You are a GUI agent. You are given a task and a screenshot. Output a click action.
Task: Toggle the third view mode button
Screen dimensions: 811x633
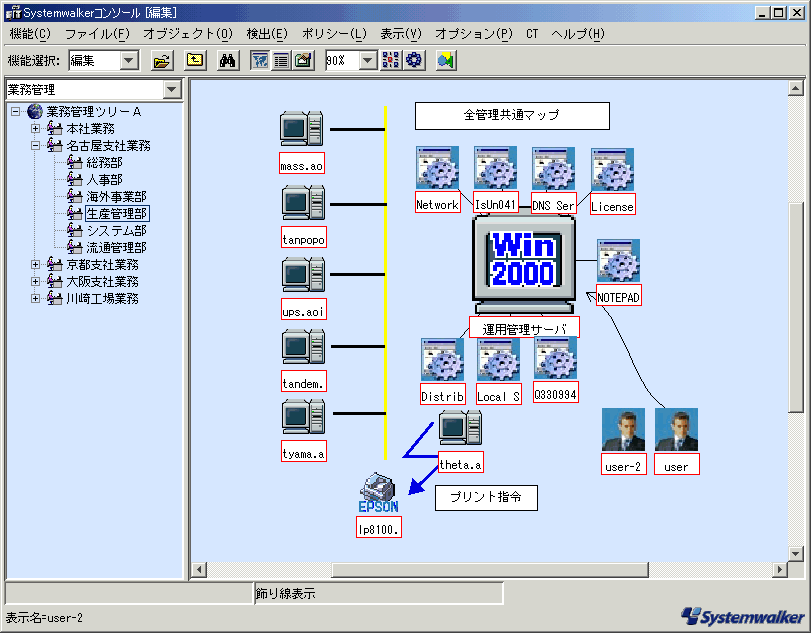[x=303, y=60]
